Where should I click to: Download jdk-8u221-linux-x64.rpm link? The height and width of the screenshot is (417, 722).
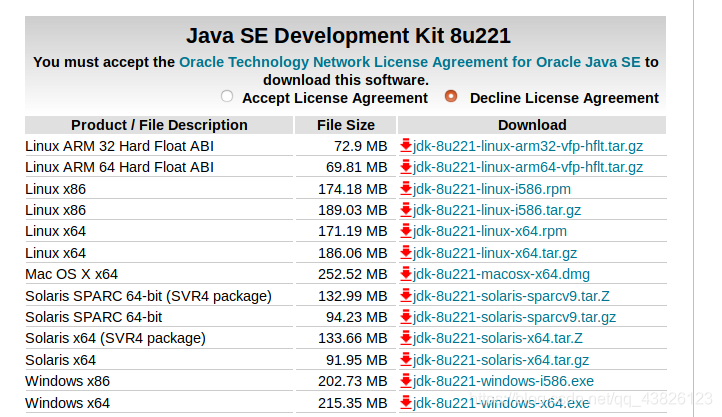tap(490, 231)
